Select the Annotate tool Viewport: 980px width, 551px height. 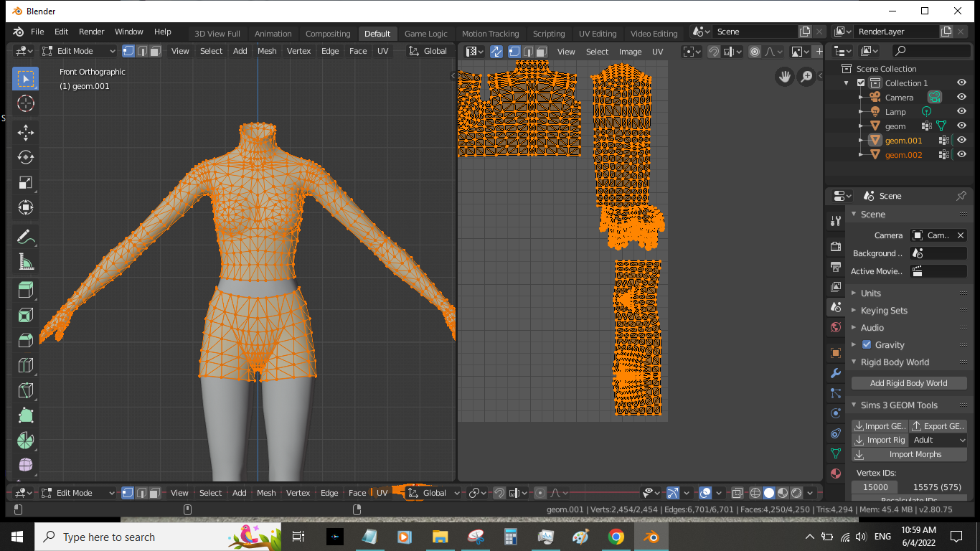pyautogui.click(x=25, y=236)
